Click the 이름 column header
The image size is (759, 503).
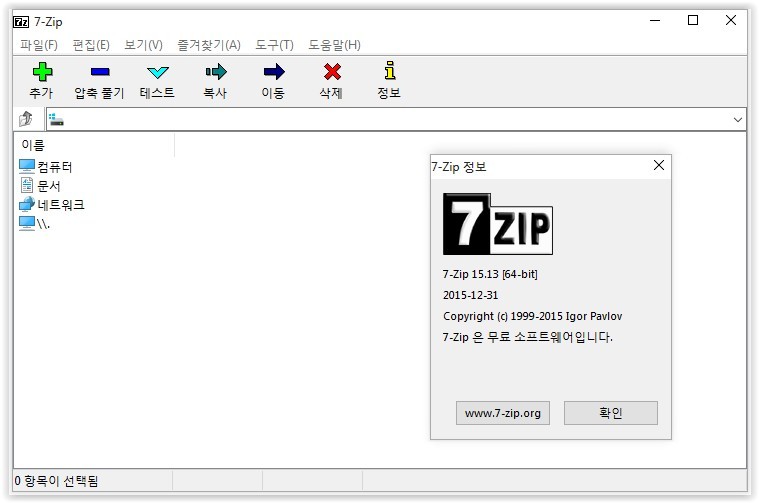pos(94,145)
